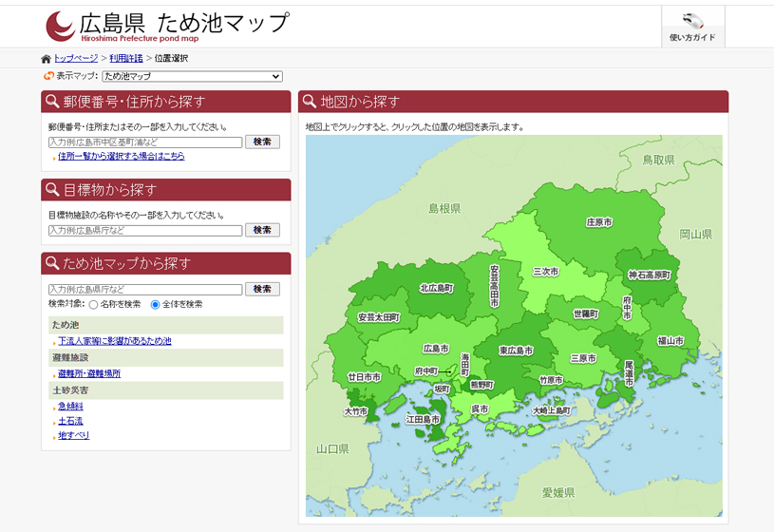Click the Hiroshima pond map logo
This screenshot has height=532, width=774.
166,26
